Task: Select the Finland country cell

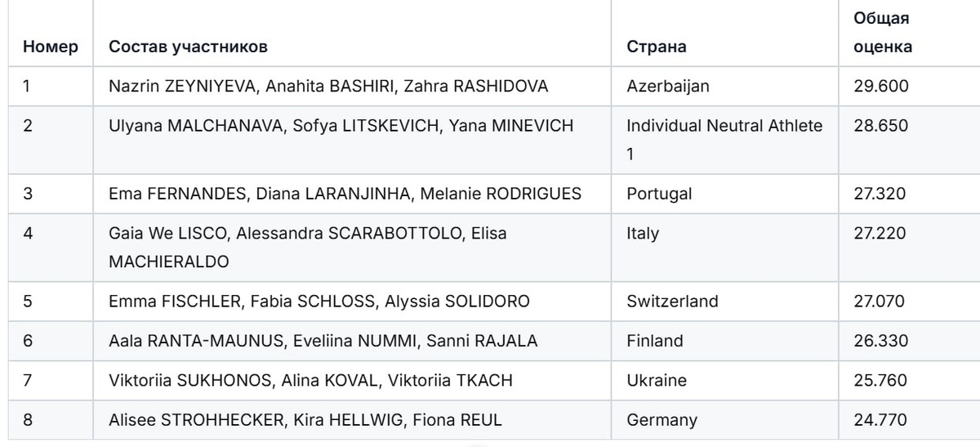Action: tap(655, 341)
